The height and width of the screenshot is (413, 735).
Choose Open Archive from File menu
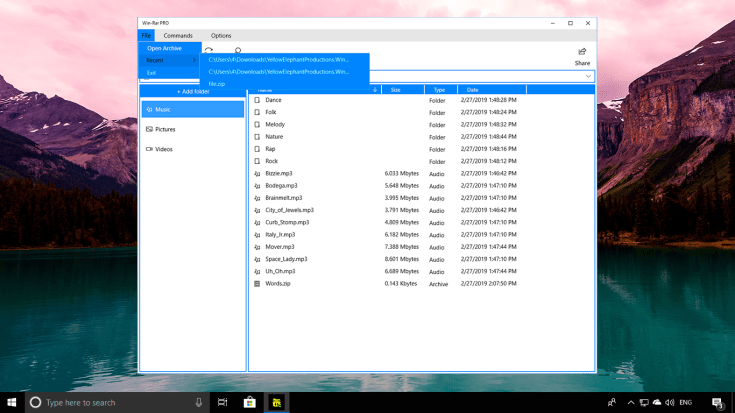click(x=165, y=48)
